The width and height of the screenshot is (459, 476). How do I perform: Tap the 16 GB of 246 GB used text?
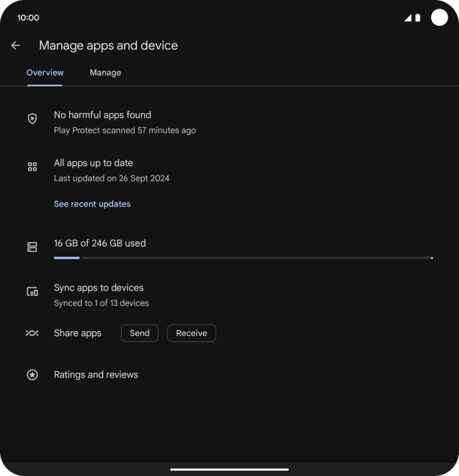coord(100,243)
